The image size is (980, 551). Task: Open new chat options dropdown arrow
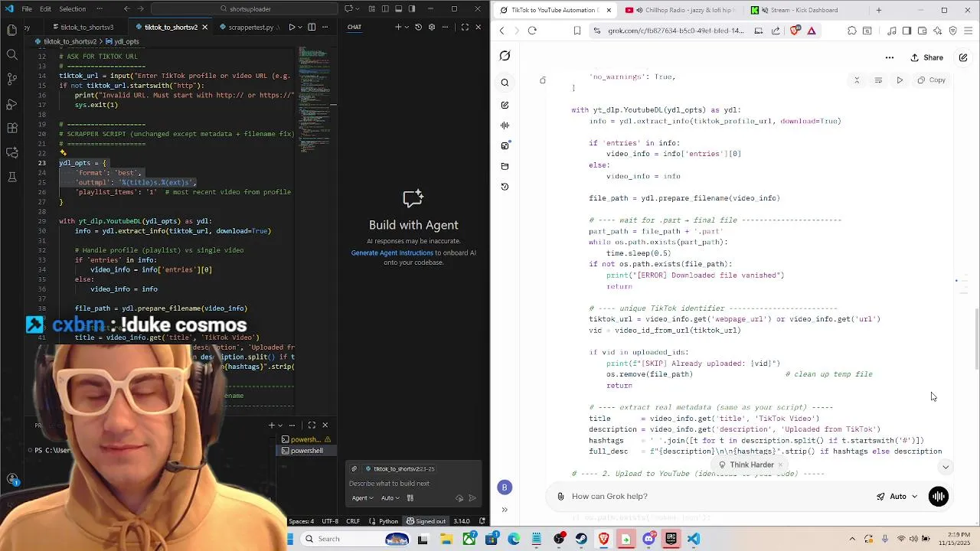coord(407,27)
